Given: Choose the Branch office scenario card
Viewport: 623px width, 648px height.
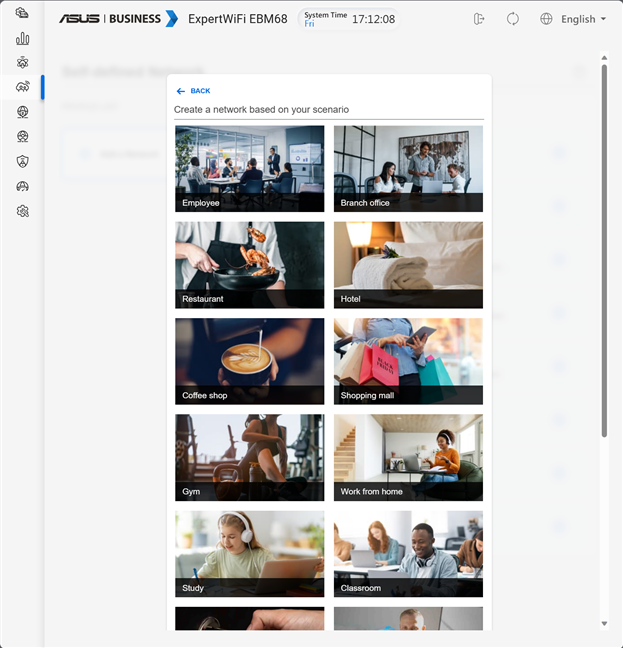Looking at the screenshot, I should (408, 169).
